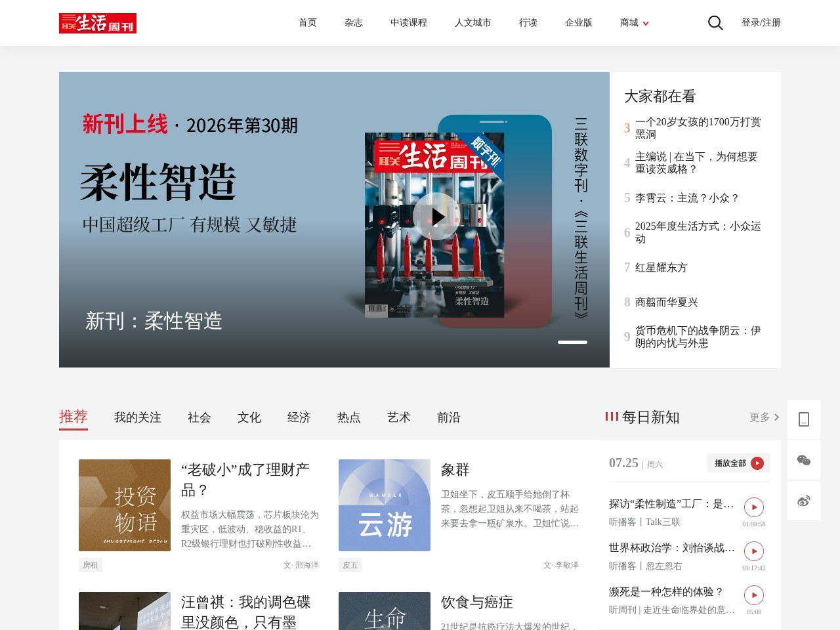This screenshot has width=840, height=630.
Task: Open 更多 for 每日新知
Action: [x=765, y=417]
